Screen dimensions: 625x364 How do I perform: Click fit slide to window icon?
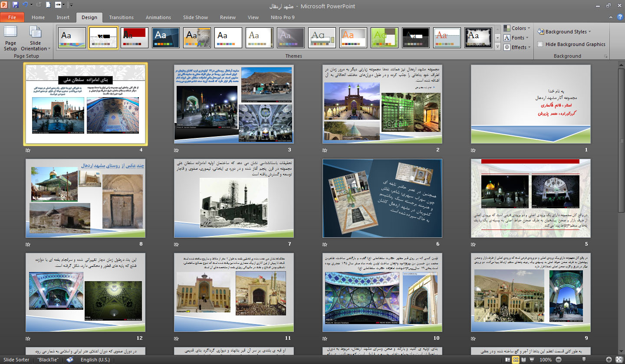[618, 360]
